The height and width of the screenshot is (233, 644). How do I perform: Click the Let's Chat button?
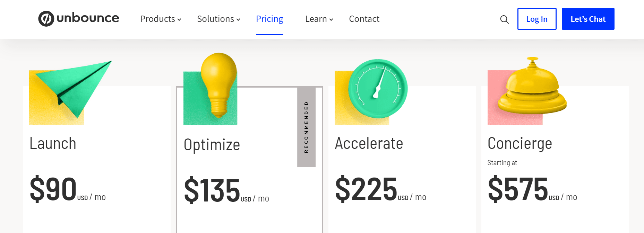click(x=588, y=19)
